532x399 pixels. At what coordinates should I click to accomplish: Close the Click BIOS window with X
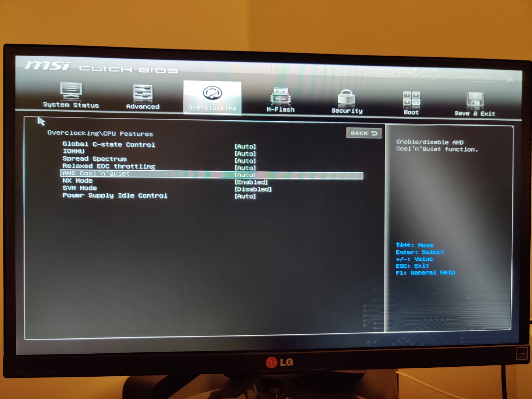tap(510, 79)
